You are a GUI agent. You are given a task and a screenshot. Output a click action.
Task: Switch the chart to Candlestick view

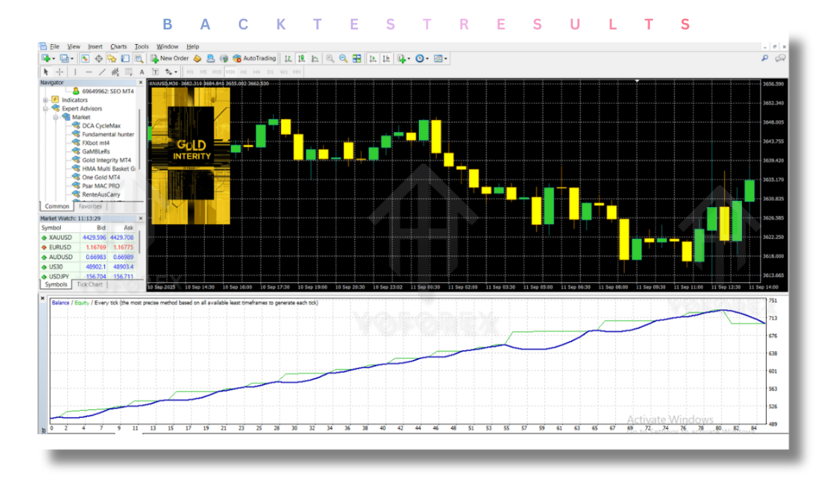(x=301, y=57)
